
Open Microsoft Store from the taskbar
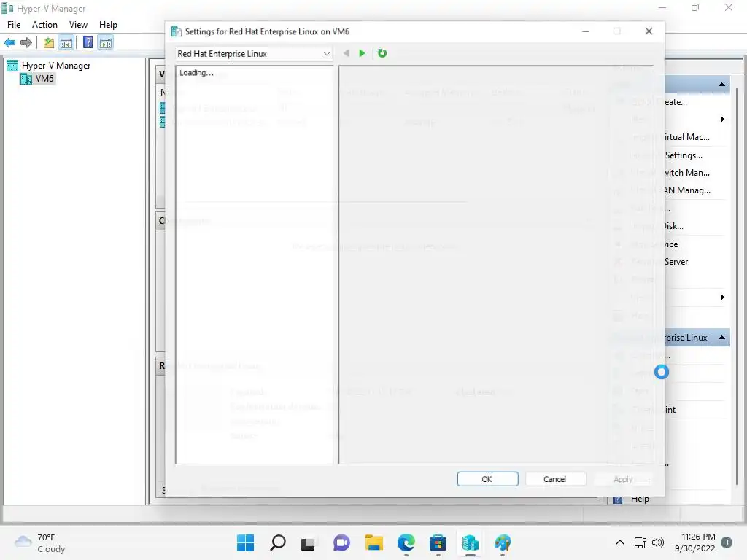[438, 542]
